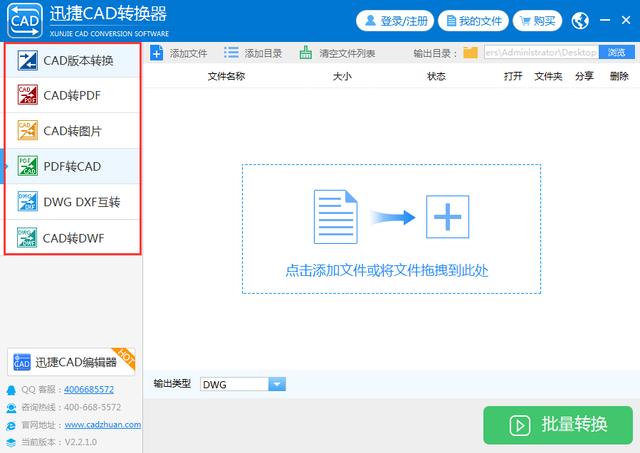Viewport: 640px width, 453px height.
Task: Click the 当前版本 V2.2.1.0 text
Action: point(59,442)
